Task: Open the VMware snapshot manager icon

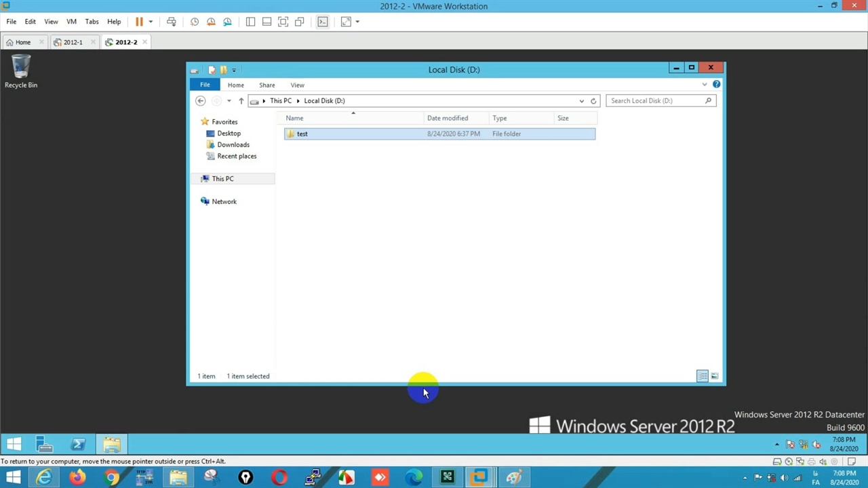Action: tap(227, 22)
